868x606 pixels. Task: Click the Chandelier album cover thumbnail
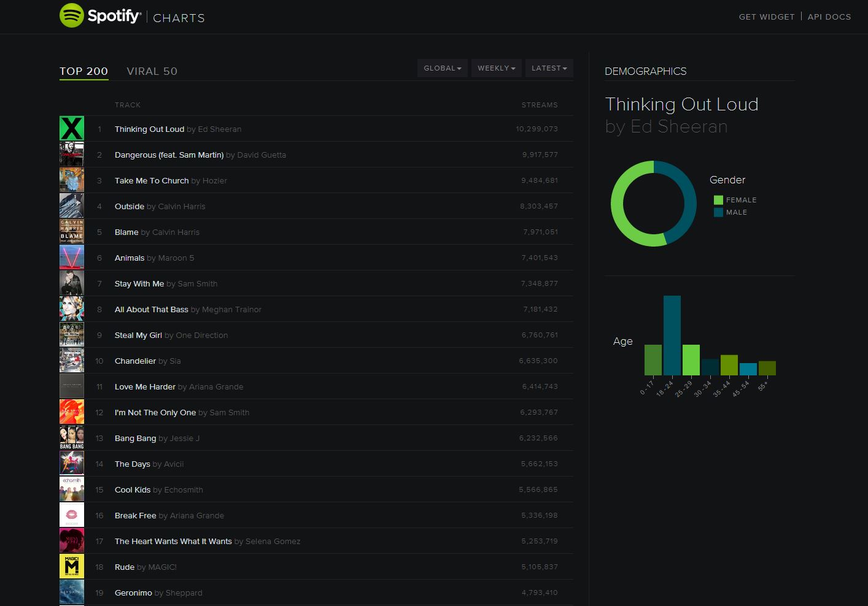click(72, 361)
